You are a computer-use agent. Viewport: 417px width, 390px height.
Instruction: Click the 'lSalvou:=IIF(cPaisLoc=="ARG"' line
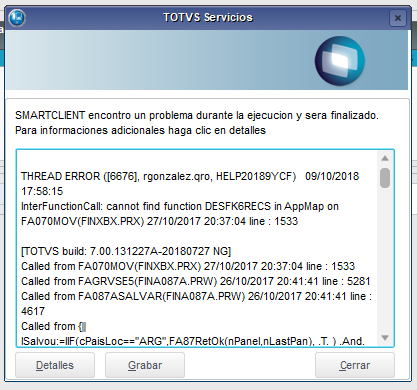(193, 341)
